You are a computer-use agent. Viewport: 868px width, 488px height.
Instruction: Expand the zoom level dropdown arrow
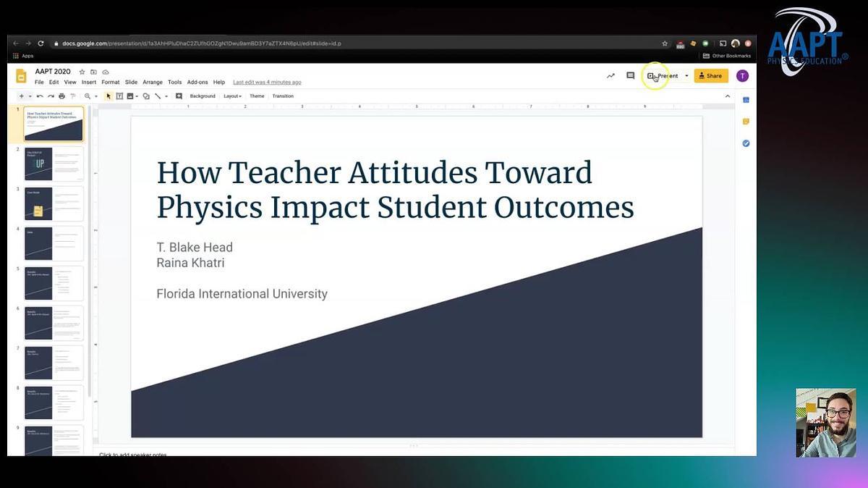[96, 96]
